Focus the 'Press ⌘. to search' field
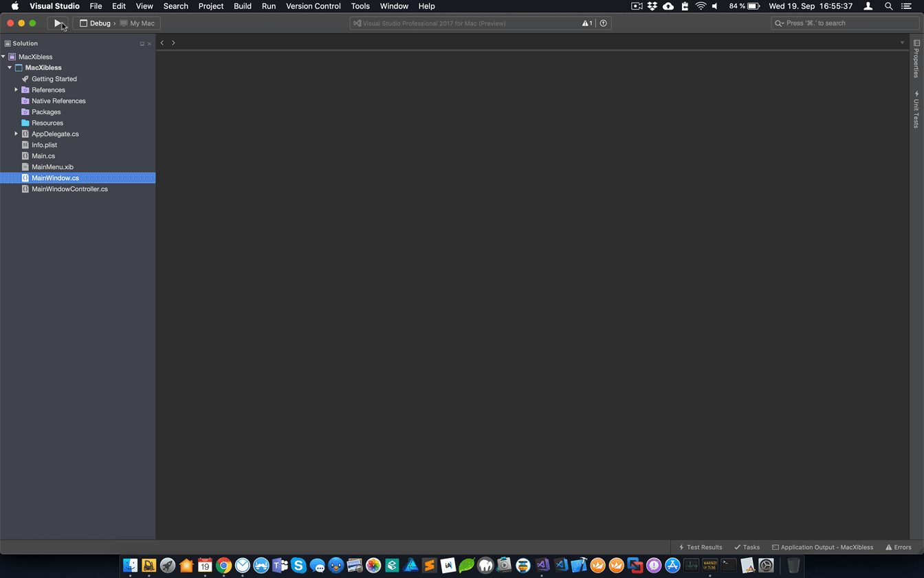The width and height of the screenshot is (924, 578). click(844, 23)
